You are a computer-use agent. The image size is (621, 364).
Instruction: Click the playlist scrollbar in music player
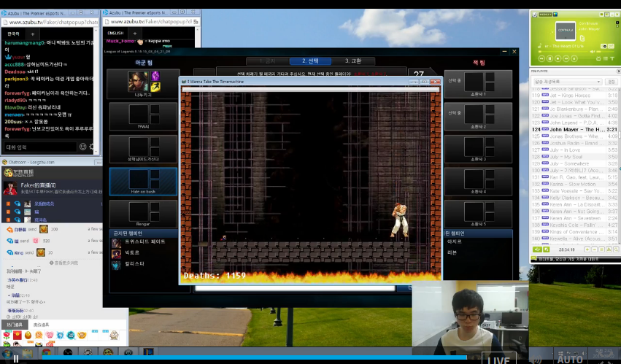[x=619, y=166]
